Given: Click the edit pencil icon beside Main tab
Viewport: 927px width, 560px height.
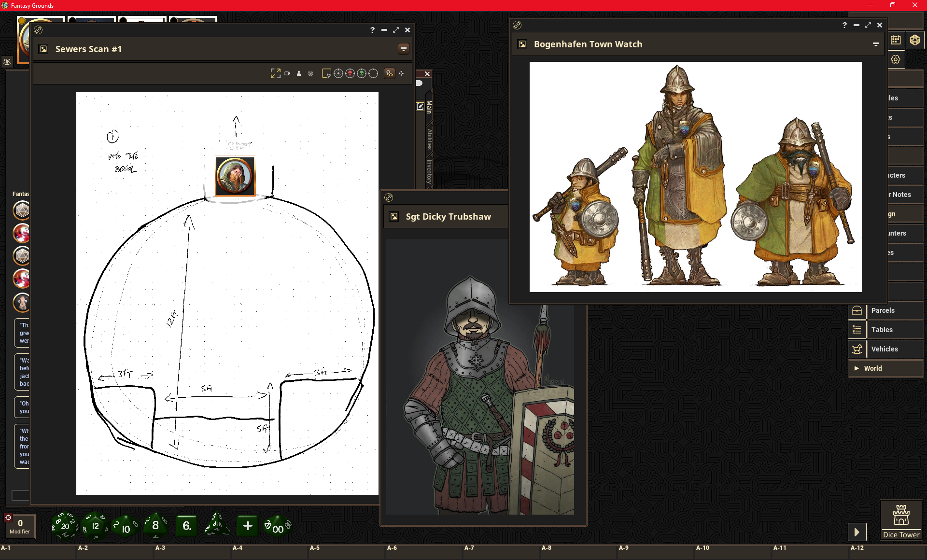Looking at the screenshot, I should tap(420, 107).
